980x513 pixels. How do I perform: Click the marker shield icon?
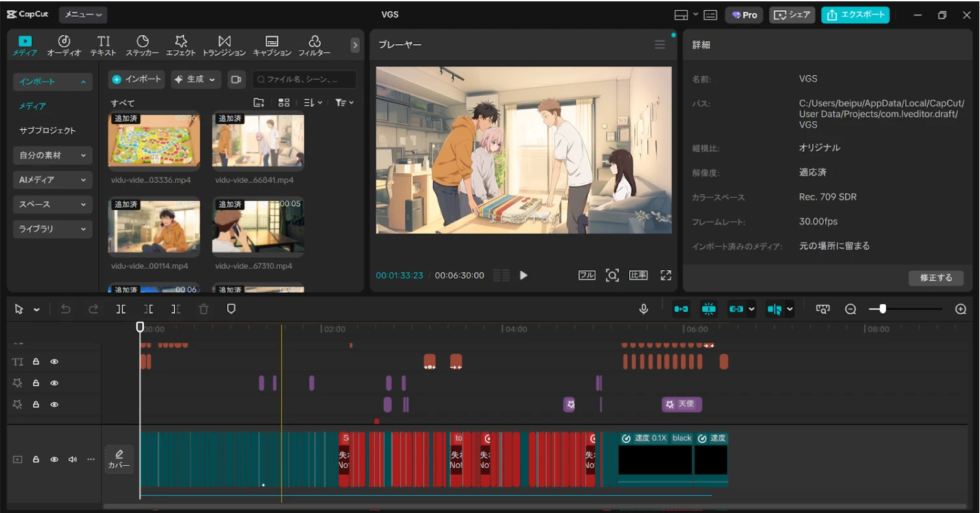pos(231,309)
